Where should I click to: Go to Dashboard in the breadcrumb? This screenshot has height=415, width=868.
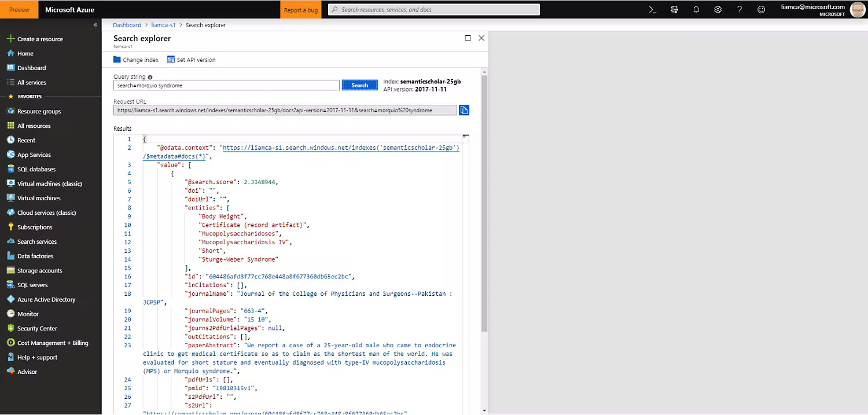pyautogui.click(x=127, y=25)
